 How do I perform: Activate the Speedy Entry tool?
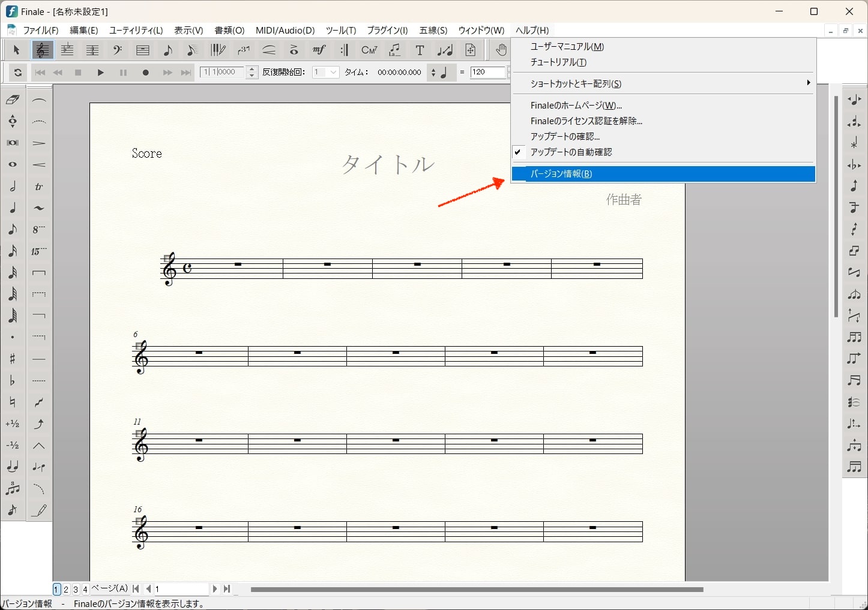point(193,50)
